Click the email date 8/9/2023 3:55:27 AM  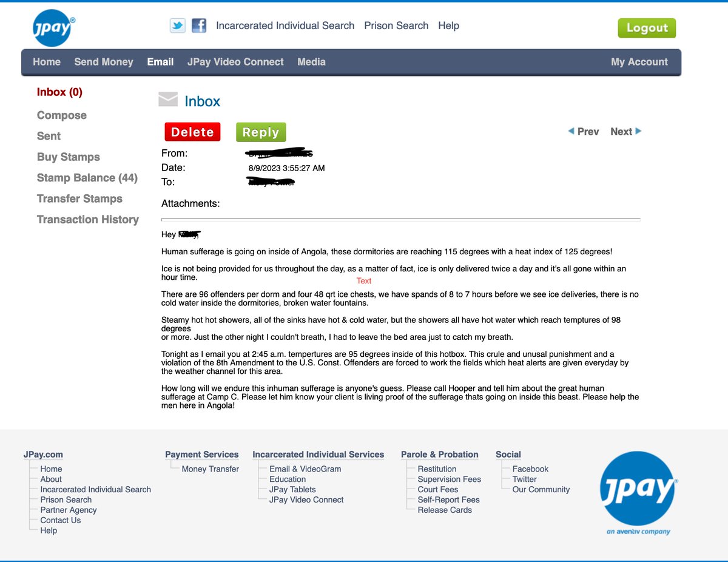[286, 168]
